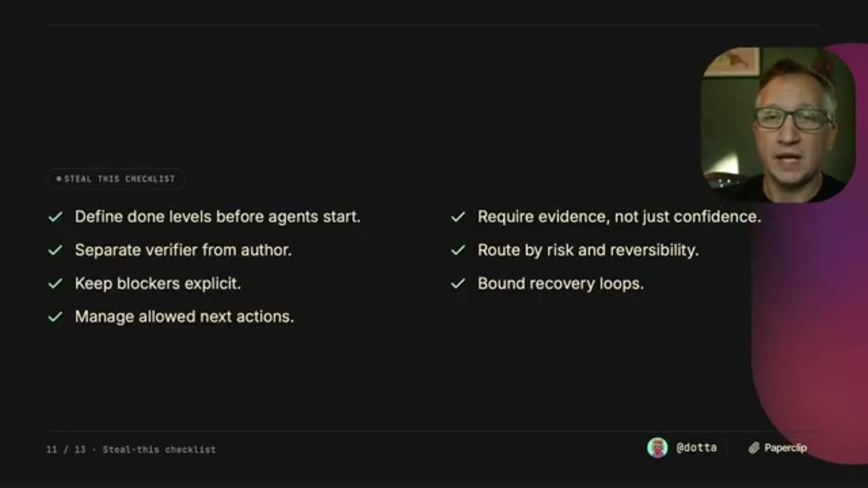
Task: Click the @dotta handle text
Action: pos(696,448)
